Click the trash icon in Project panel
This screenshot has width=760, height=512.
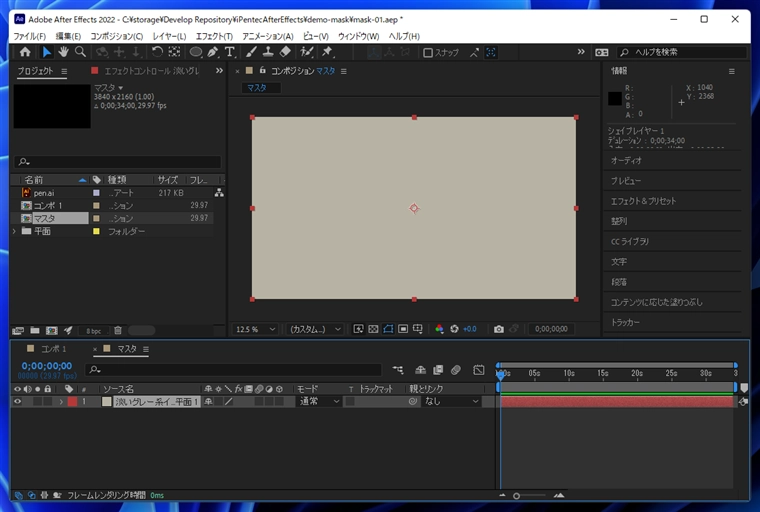point(117,330)
